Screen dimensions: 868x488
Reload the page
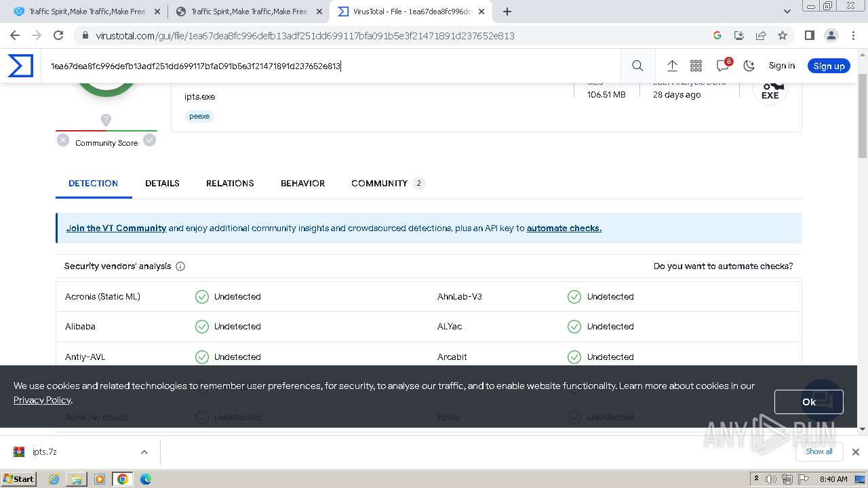58,36
